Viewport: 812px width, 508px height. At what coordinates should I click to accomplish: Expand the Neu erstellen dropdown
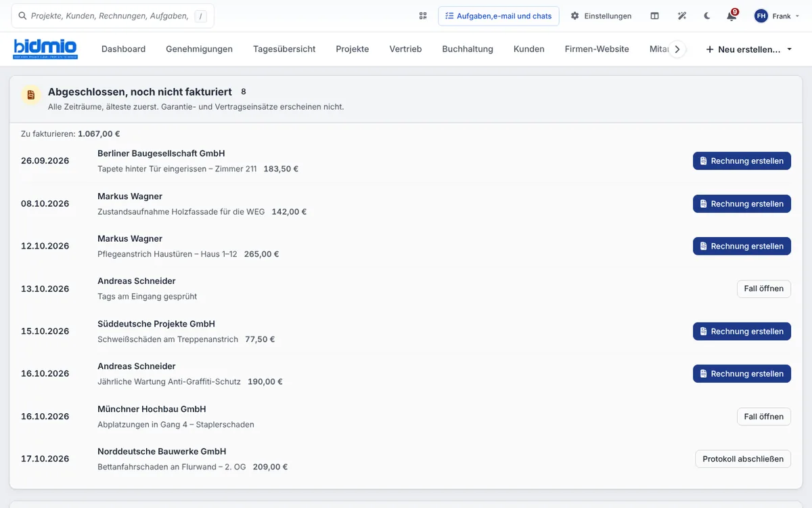[749, 49]
